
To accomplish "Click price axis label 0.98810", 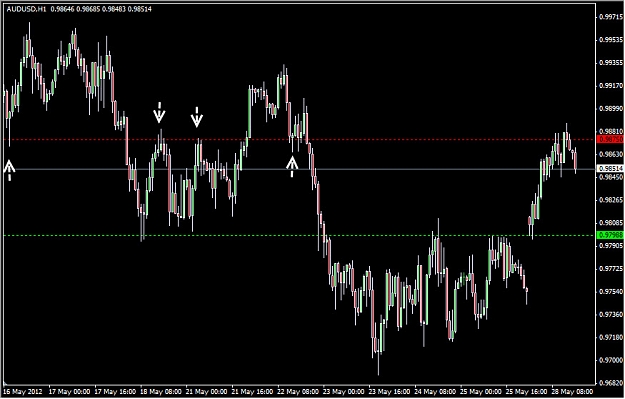I will click(612, 131).
